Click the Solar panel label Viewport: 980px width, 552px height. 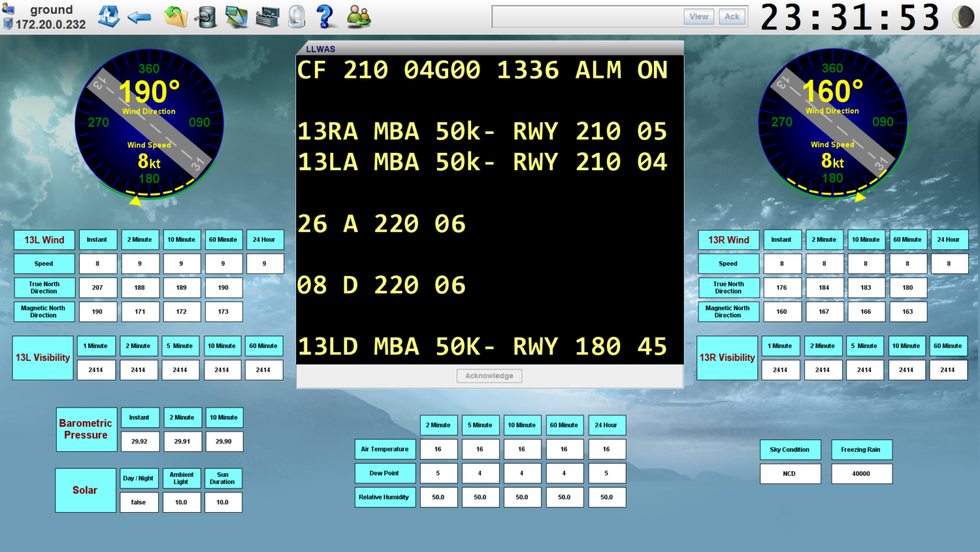click(85, 490)
